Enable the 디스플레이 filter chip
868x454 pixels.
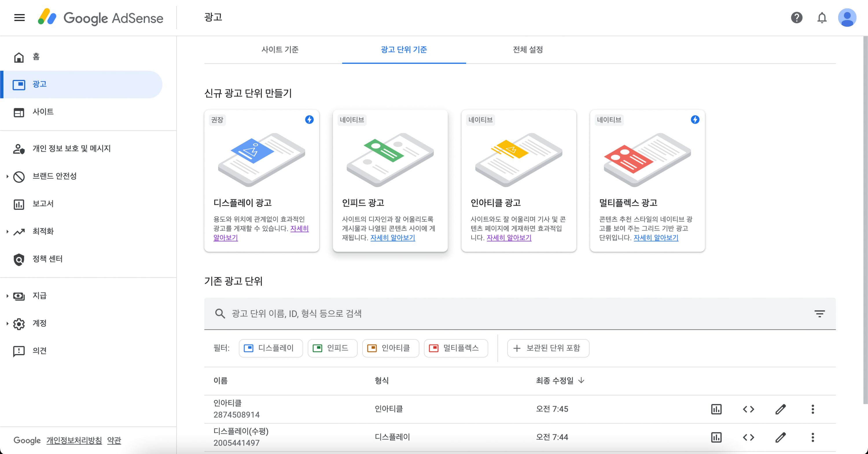[x=271, y=348]
